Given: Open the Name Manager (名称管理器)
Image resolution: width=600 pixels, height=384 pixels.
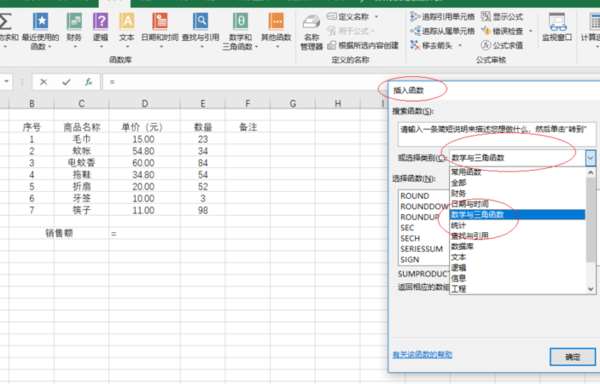Looking at the screenshot, I should [311, 33].
